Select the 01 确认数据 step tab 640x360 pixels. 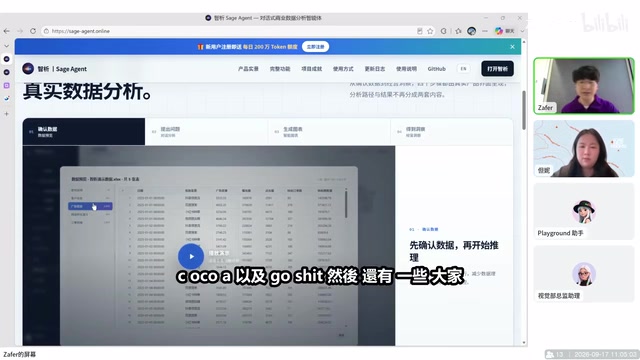point(84,132)
